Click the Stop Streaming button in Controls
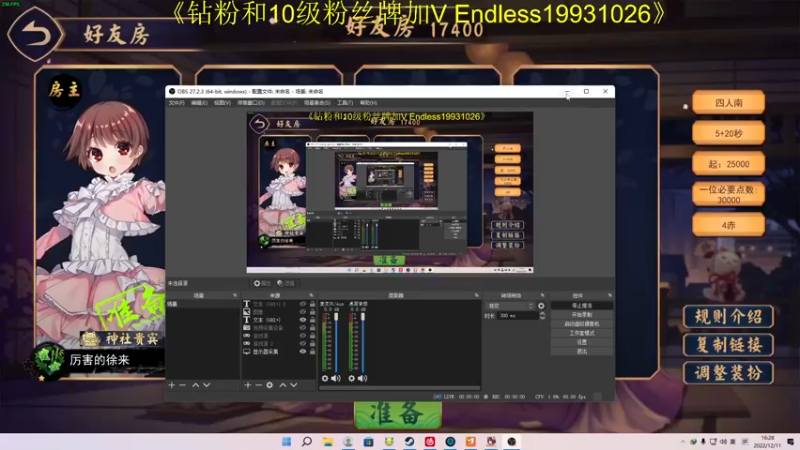Screen dimensions: 800x450 point(582,306)
